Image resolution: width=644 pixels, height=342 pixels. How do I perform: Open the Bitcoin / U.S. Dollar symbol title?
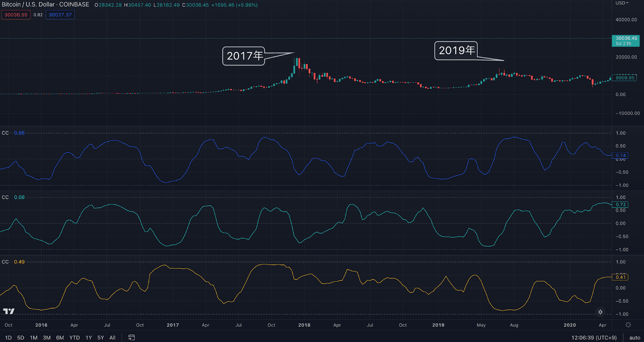click(x=45, y=4)
